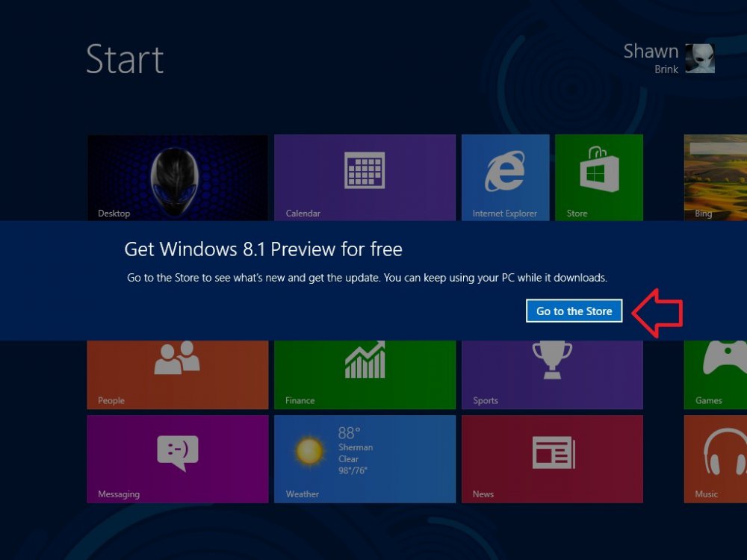Image resolution: width=747 pixels, height=560 pixels.
Task: Open the Finance tile
Action: pyautogui.click(x=365, y=375)
